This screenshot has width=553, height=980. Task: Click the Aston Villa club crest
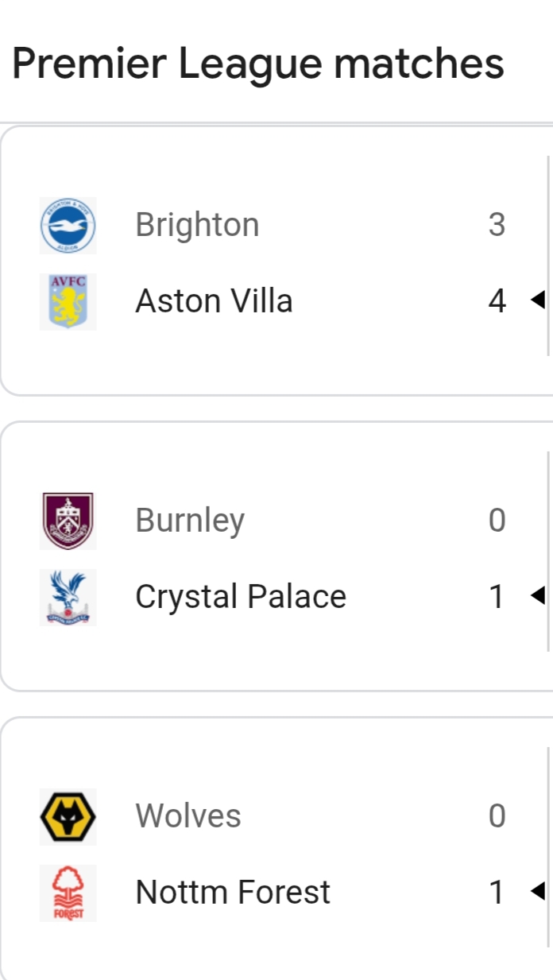click(x=68, y=302)
